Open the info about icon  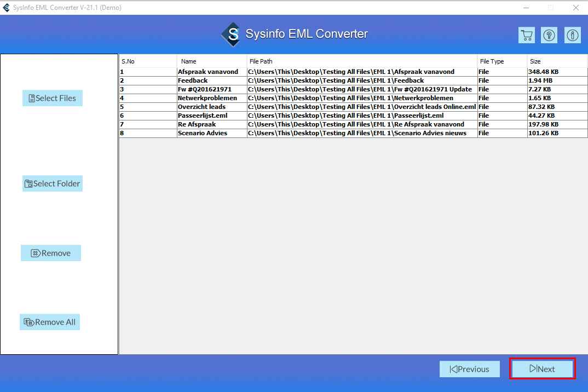[572, 35]
